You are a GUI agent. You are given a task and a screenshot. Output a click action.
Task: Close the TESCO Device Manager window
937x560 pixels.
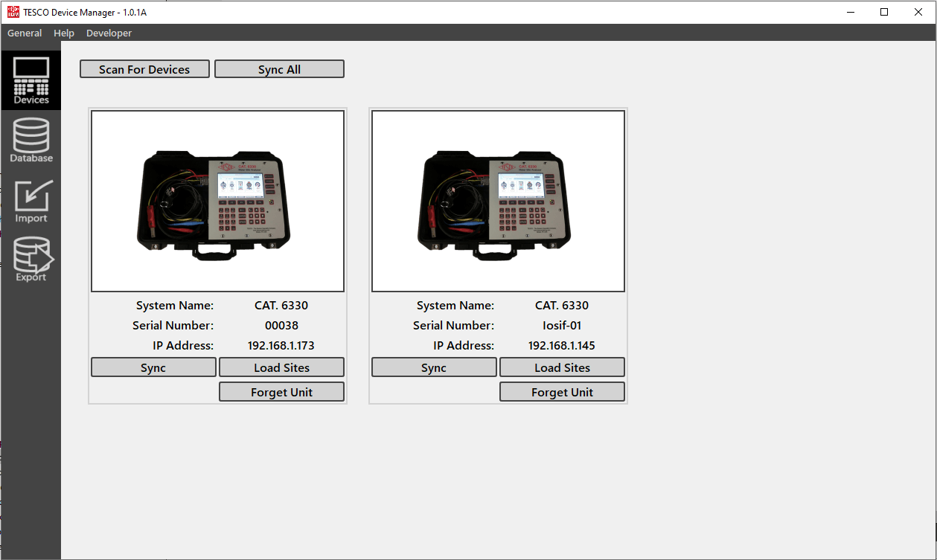pos(918,12)
